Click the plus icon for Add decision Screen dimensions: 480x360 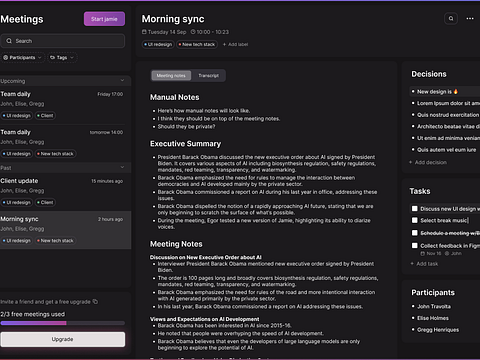[411, 162]
